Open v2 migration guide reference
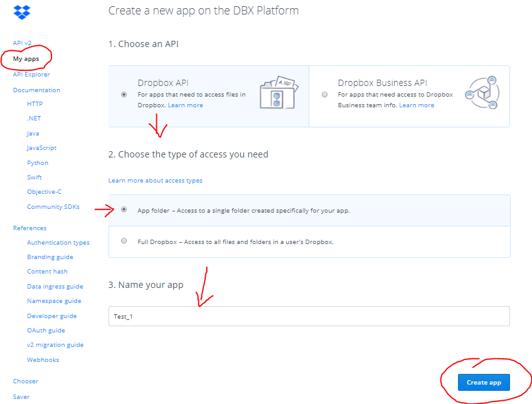Viewport: 532px width, 404px height. [x=55, y=344]
